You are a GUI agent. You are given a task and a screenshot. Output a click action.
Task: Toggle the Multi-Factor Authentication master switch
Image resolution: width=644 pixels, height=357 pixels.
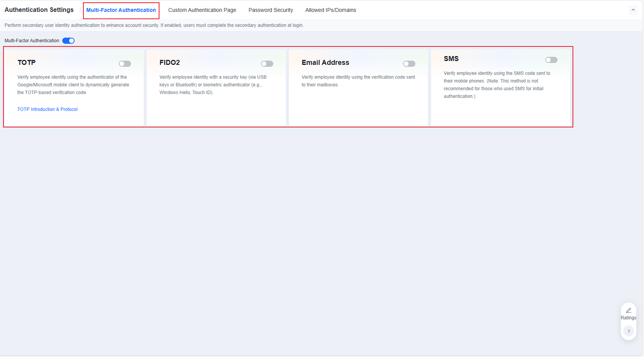point(68,41)
